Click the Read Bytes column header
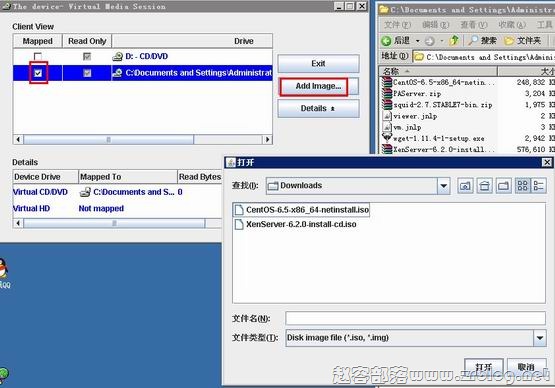Screen dimensions: 555x388 tap(200, 177)
